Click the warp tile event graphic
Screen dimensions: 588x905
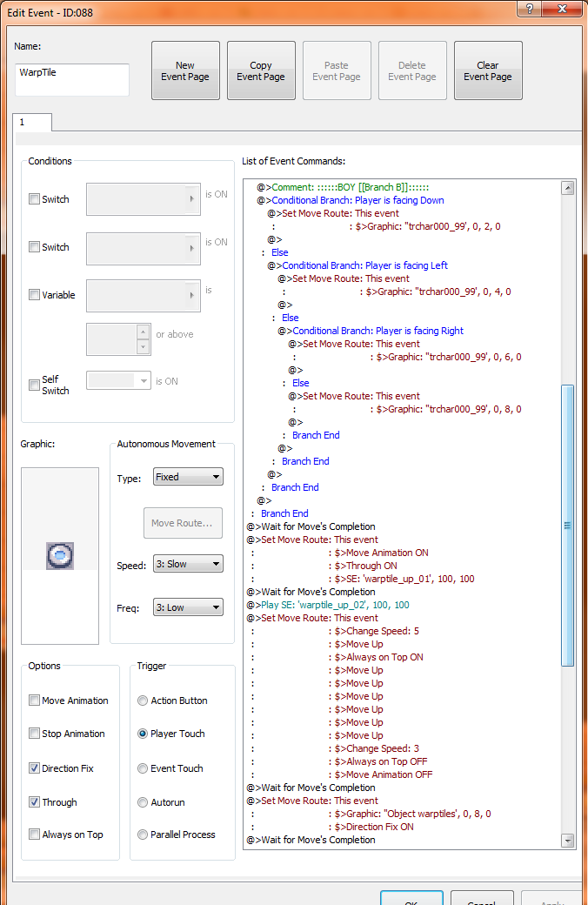tap(60, 555)
